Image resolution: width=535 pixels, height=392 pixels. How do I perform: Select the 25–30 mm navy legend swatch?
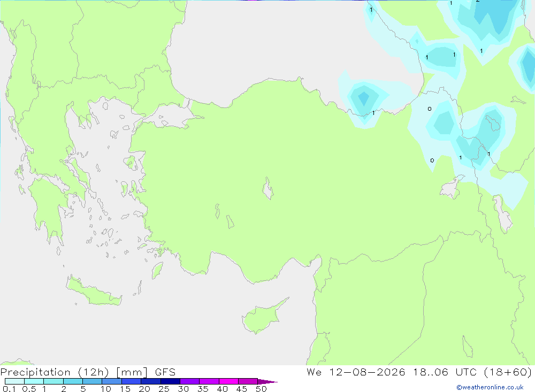click(170, 381)
